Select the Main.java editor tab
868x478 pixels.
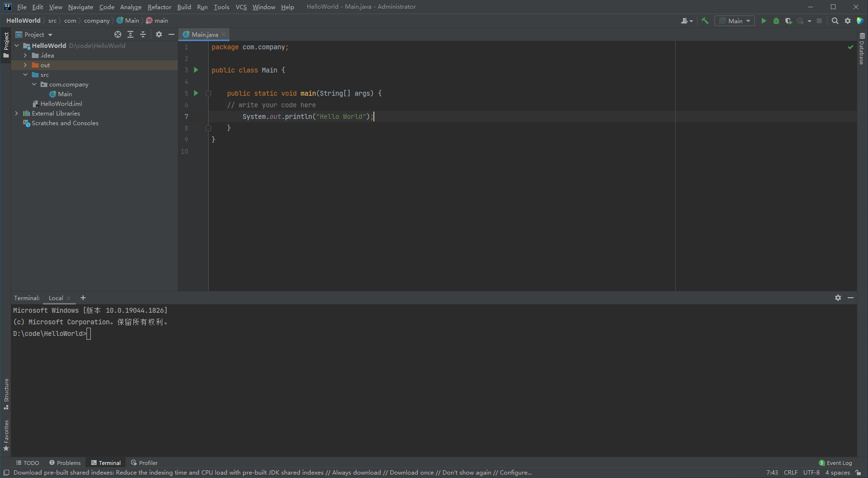(204, 34)
